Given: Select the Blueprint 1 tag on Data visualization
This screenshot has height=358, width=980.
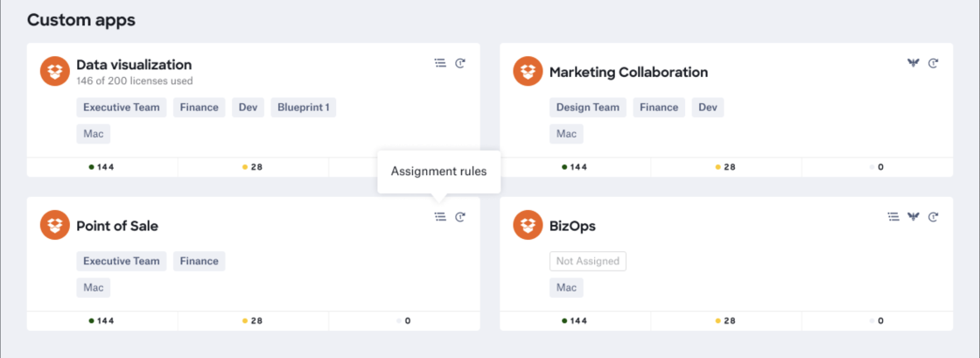Looking at the screenshot, I should coord(304,108).
